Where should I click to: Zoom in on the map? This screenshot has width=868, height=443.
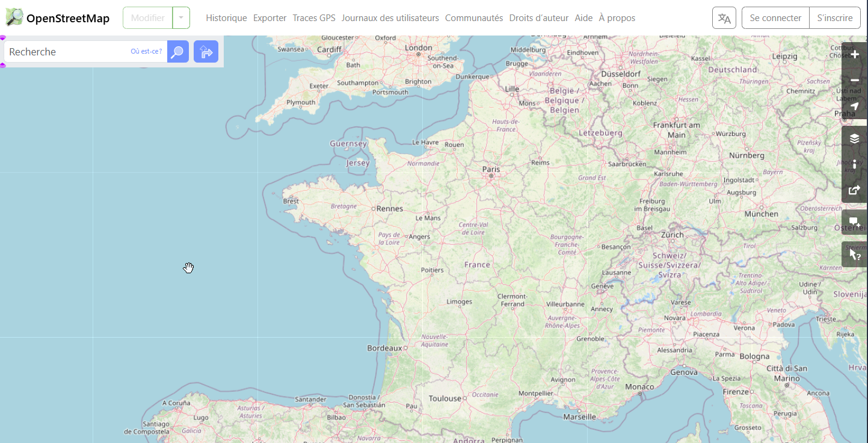click(x=854, y=54)
